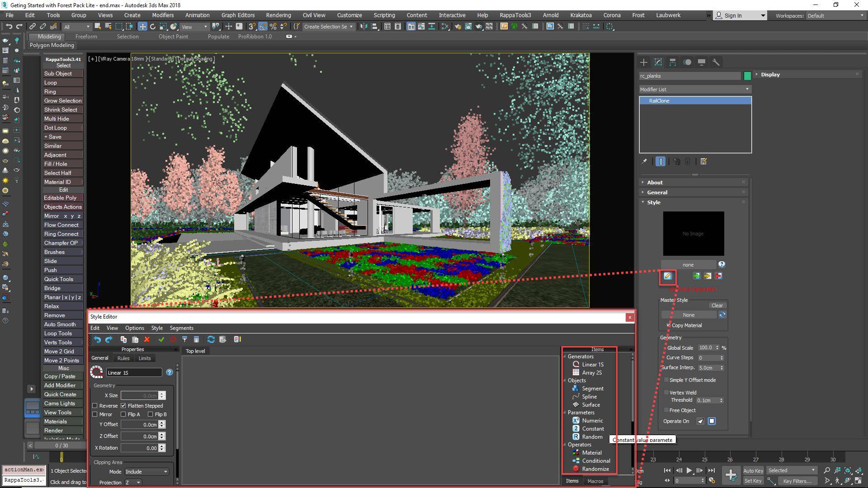The image size is (868, 488).
Task: Select the Linear 1S generator in Items list
Action: tap(592, 364)
